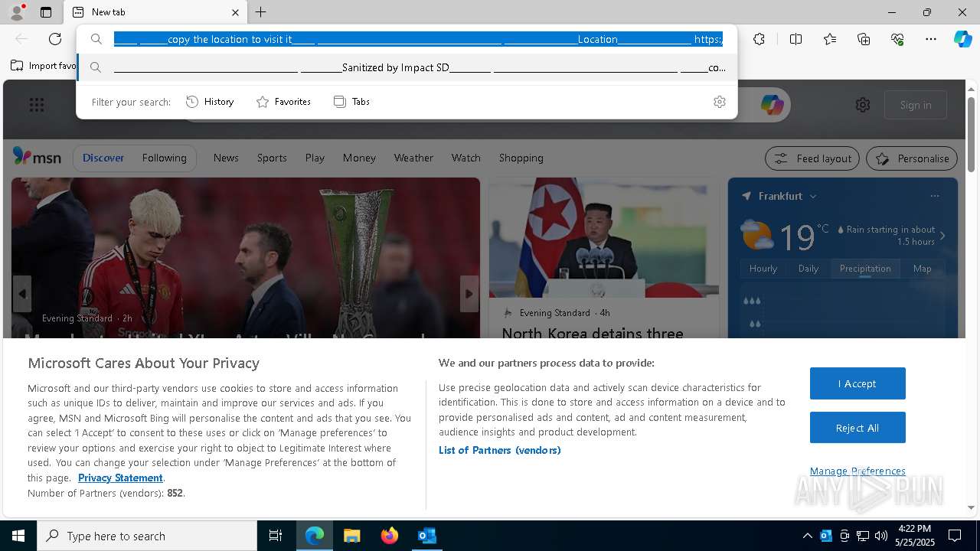Open the MSN apps grid launcher
The width and height of the screenshot is (980, 551).
pos(37,105)
